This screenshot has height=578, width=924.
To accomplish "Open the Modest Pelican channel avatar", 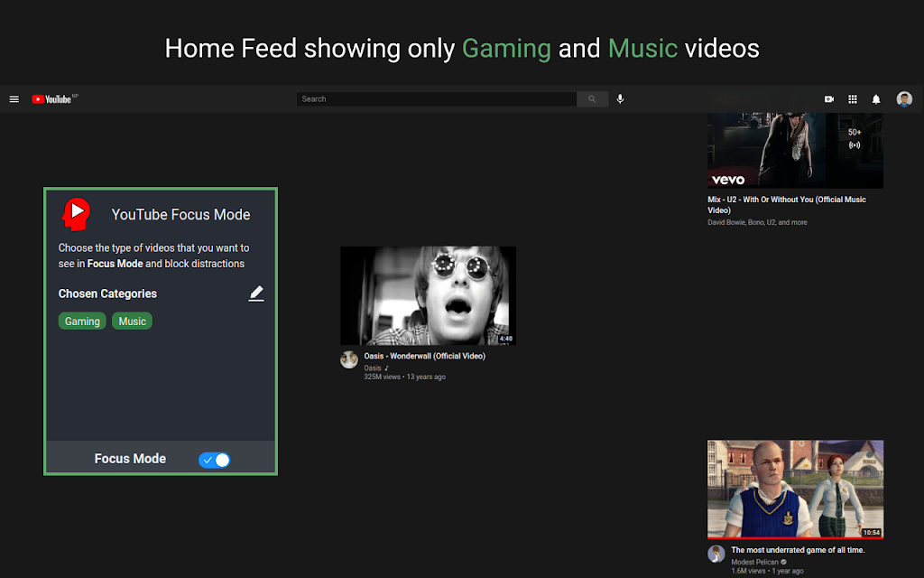I will point(716,554).
